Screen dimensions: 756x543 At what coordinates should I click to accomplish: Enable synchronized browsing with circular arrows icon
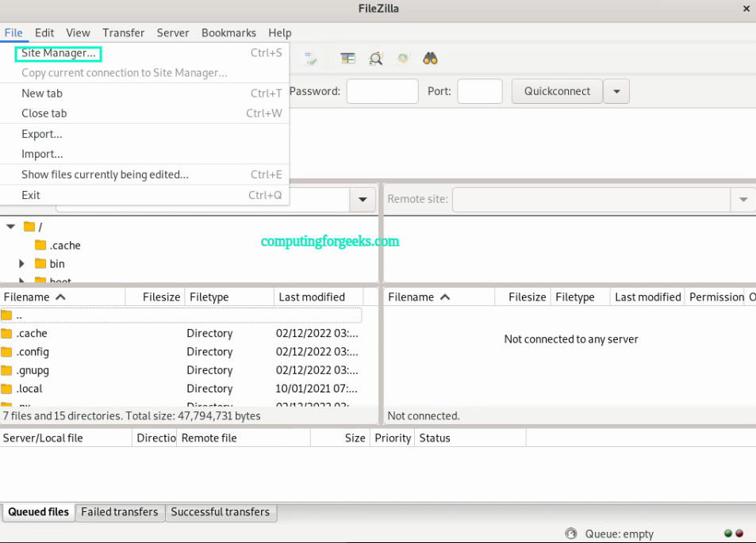(x=402, y=58)
